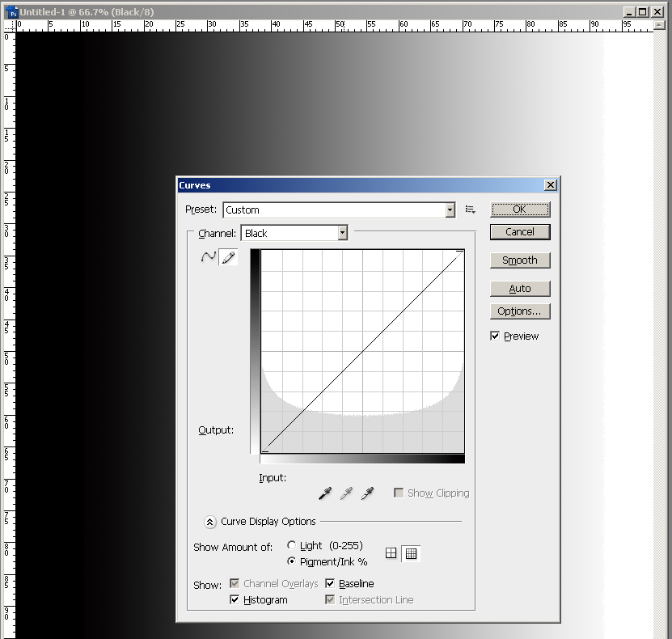
Task: Select the Light (0-255) radio button
Action: point(291,544)
